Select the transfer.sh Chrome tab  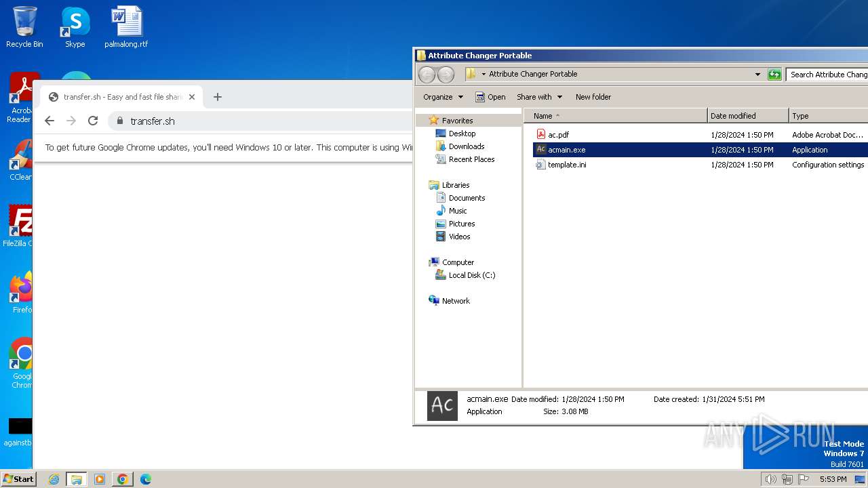(x=122, y=97)
